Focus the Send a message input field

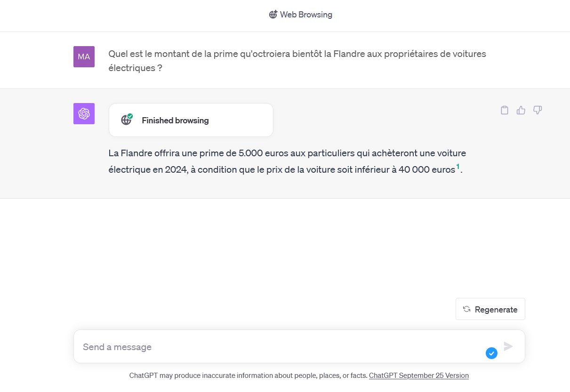click(x=278, y=347)
